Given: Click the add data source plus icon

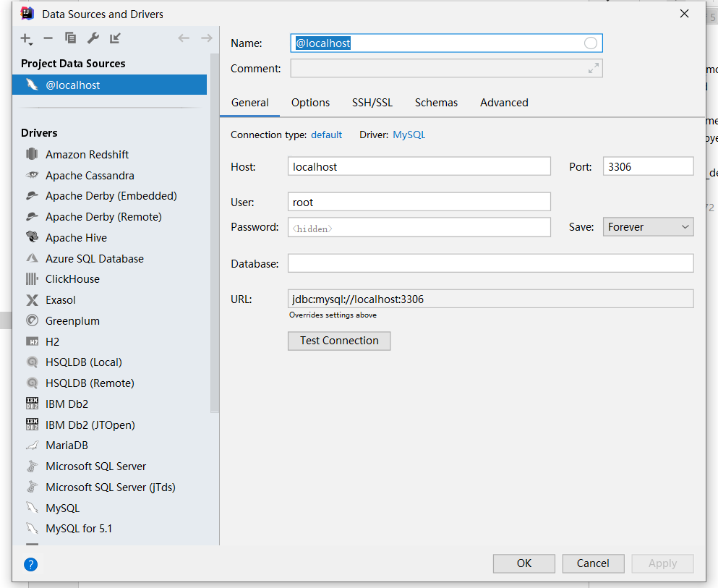Looking at the screenshot, I should [x=26, y=38].
